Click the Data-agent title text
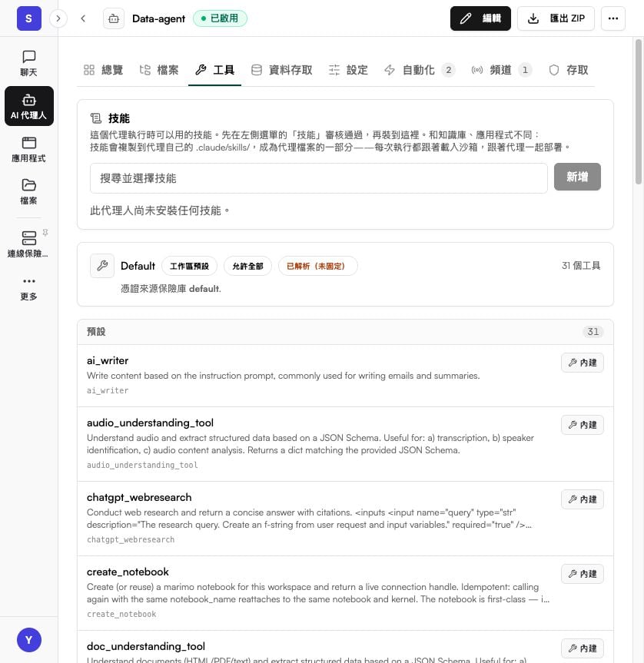Viewport: 644px width, 663px height. coord(158,18)
